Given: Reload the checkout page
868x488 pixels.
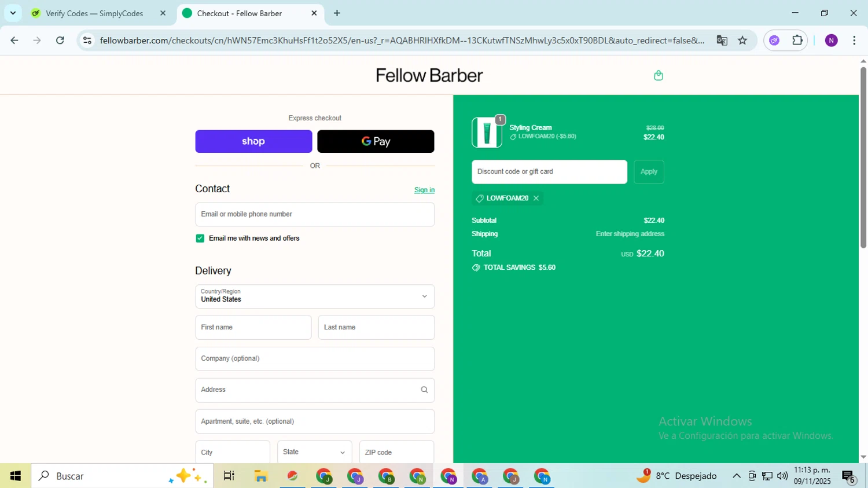Looking at the screenshot, I should tap(60, 41).
